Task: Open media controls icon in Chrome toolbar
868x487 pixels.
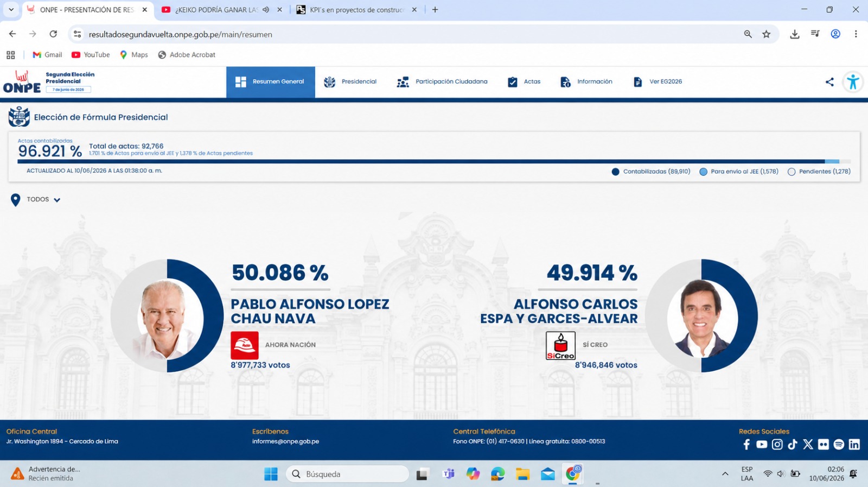Action: [815, 34]
